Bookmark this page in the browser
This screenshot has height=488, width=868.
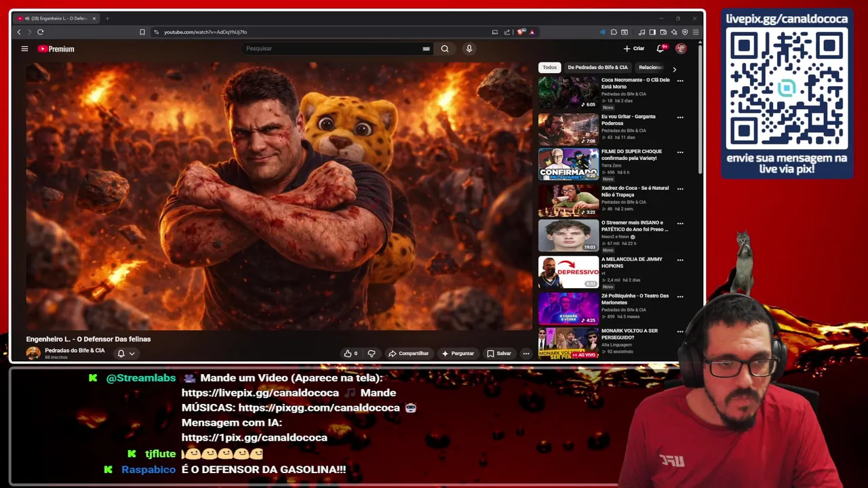coord(142,32)
